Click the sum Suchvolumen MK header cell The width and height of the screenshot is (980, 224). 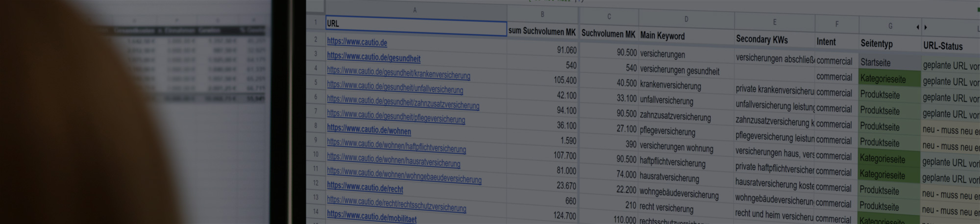point(542,31)
